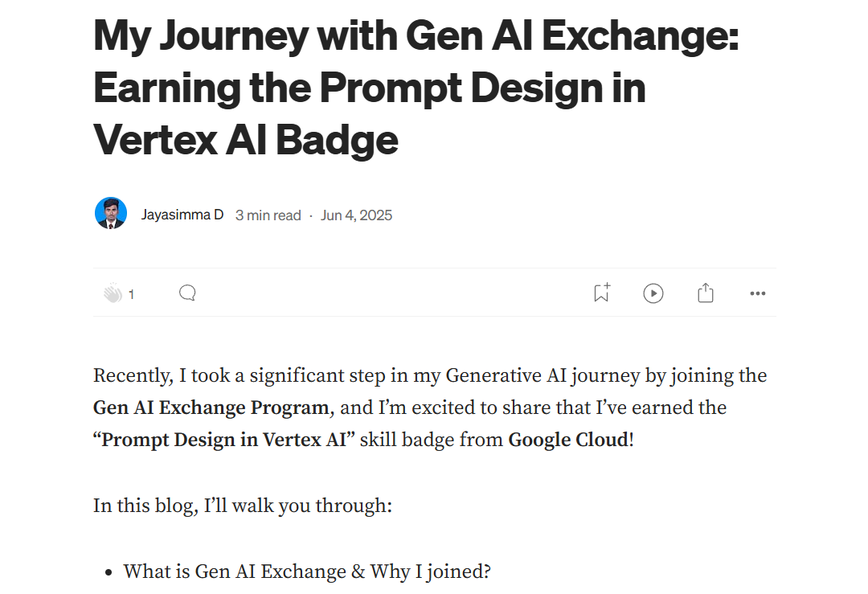Click the clap count showing 1
The height and width of the screenshot is (594, 868).
pos(133,293)
